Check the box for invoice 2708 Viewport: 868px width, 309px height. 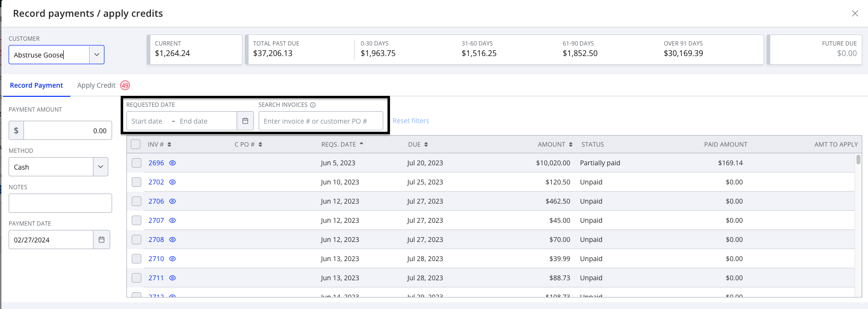[x=137, y=240]
